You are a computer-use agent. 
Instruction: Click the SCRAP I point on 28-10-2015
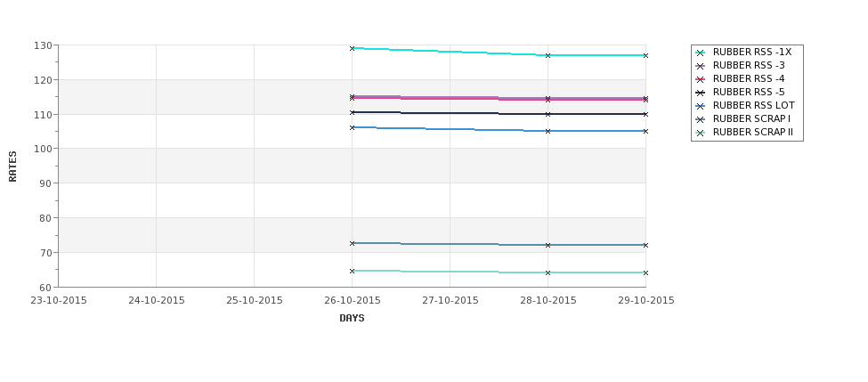coord(548,245)
